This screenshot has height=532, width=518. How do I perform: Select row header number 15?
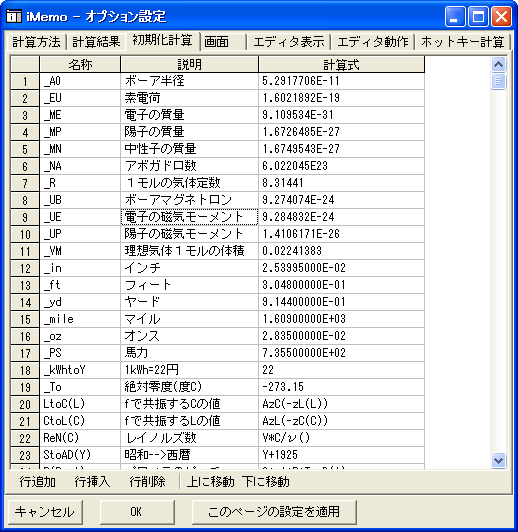(x=25, y=320)
